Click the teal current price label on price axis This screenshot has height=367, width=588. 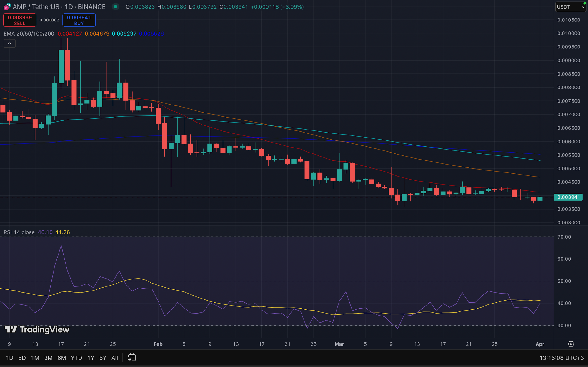pyautogui.click(x=569, y=197)
